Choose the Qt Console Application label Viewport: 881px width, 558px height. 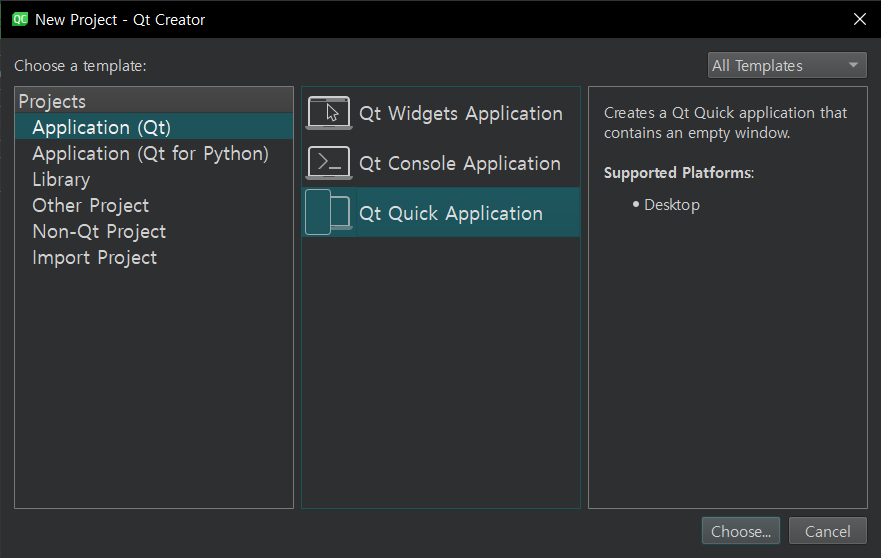(x=460, y=164)
